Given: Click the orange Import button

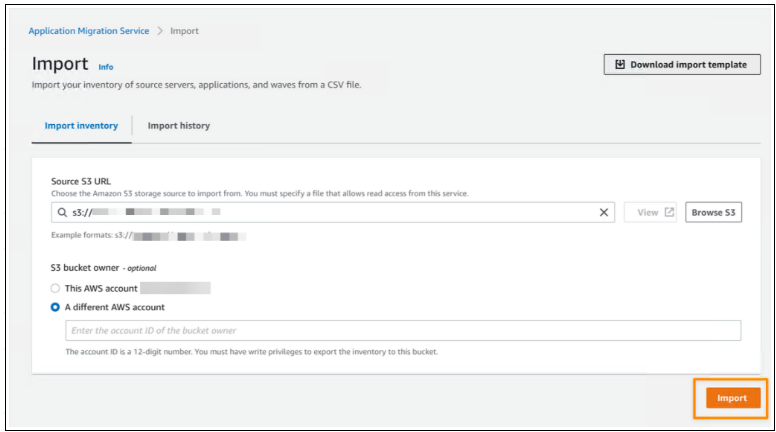Looking at the screenshot, I should tap(731, 398).
